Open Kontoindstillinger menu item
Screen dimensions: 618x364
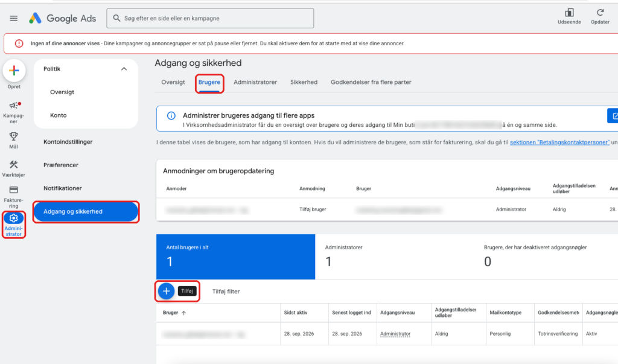coord(68,142)
